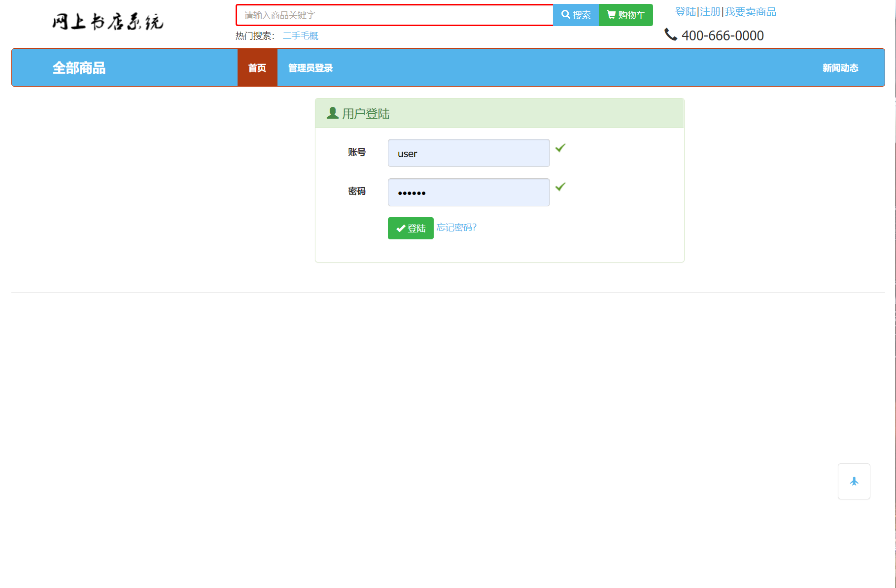Screen dimensions: 896x588
Task: Open the 我要卖商品 link
Action: click(x=750, y=12)
